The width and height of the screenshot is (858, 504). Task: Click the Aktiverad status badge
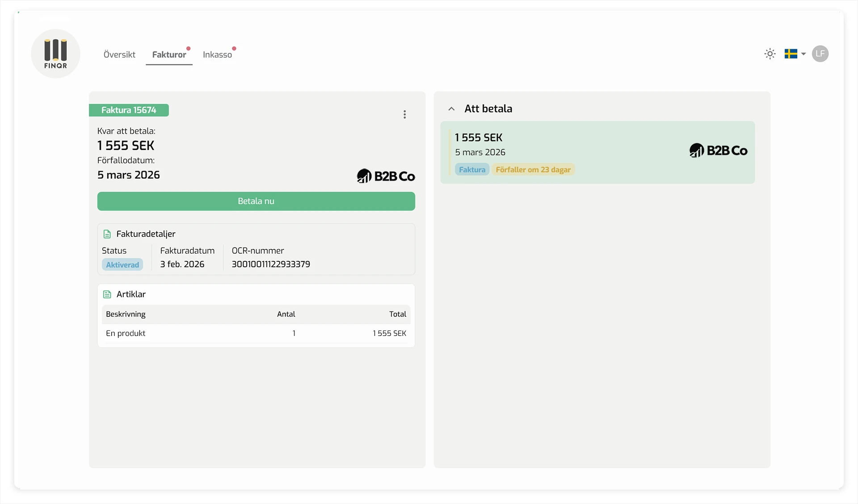122,265
